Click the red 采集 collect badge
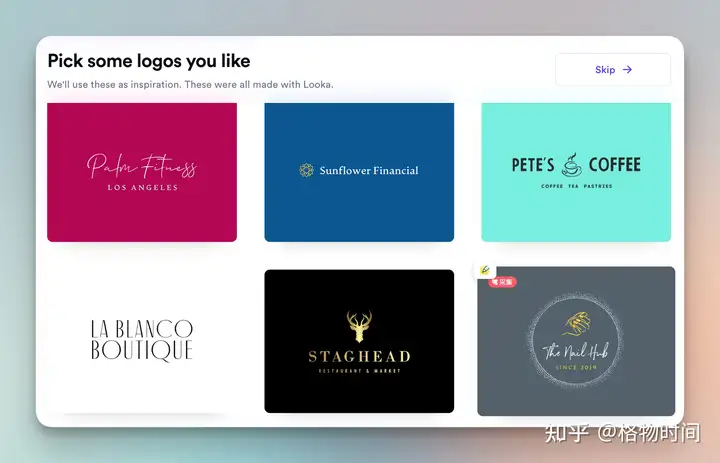The height and width of the screenshot is (463, 720). [502, 282]
